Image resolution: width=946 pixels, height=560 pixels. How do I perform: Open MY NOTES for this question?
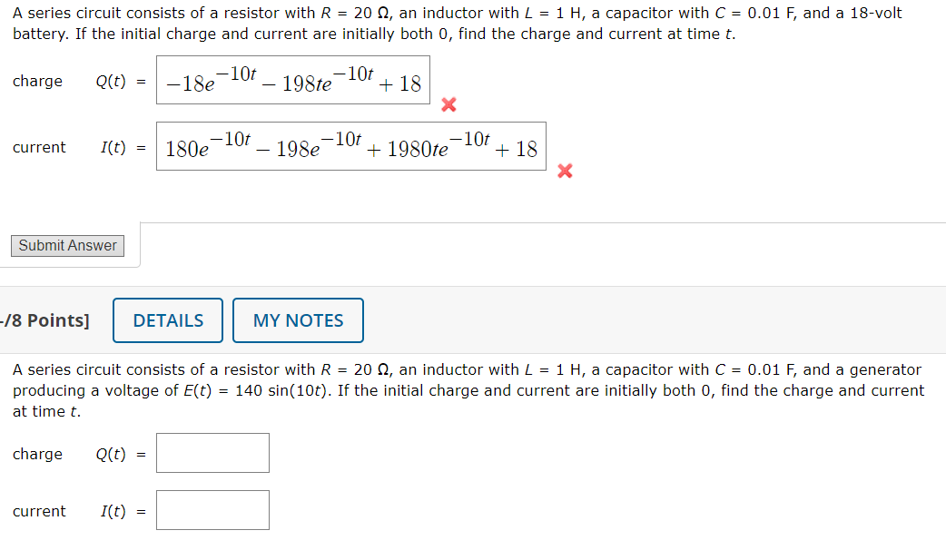298,319
